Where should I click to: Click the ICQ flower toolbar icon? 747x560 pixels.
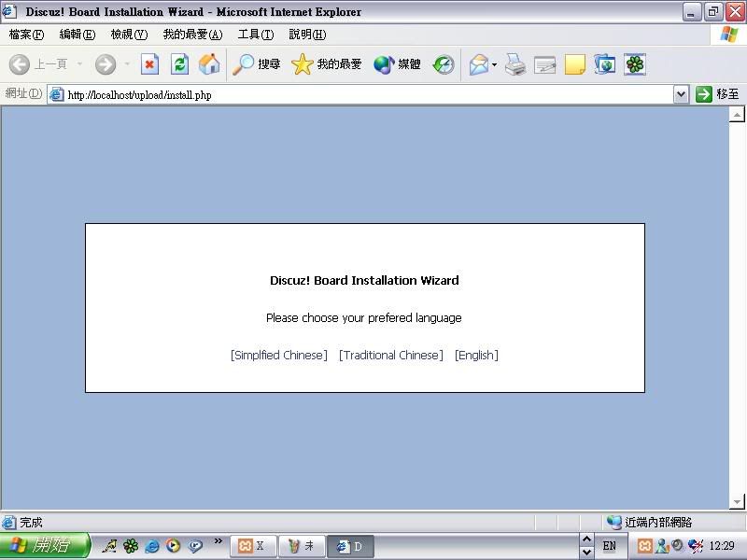coord(635,64)
